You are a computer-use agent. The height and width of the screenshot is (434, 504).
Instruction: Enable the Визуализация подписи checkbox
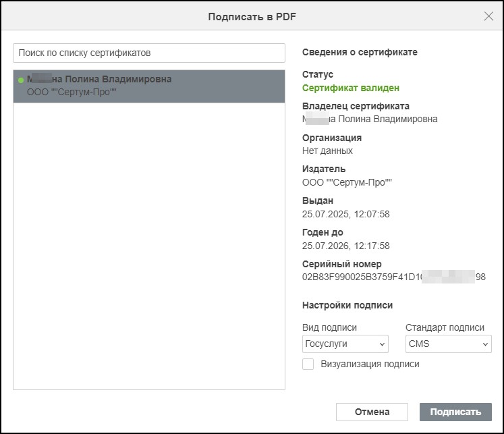point(308,364)
